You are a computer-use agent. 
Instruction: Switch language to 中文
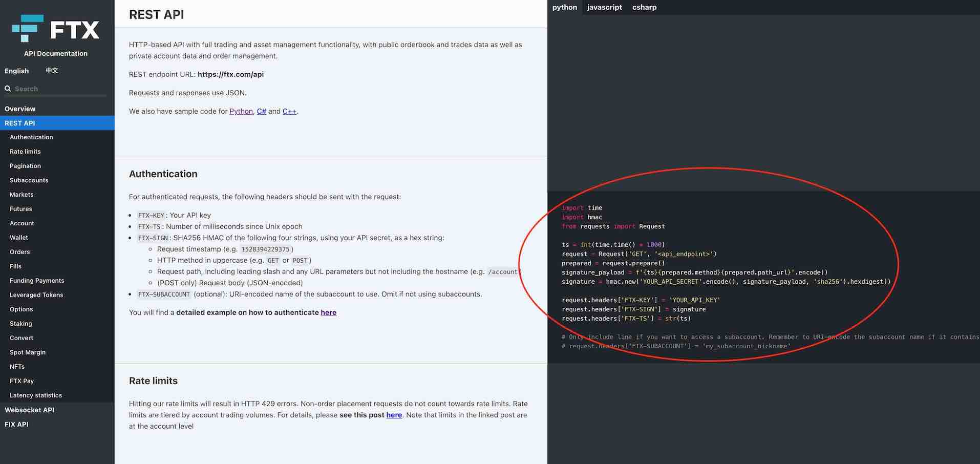[x=52, y=71]
